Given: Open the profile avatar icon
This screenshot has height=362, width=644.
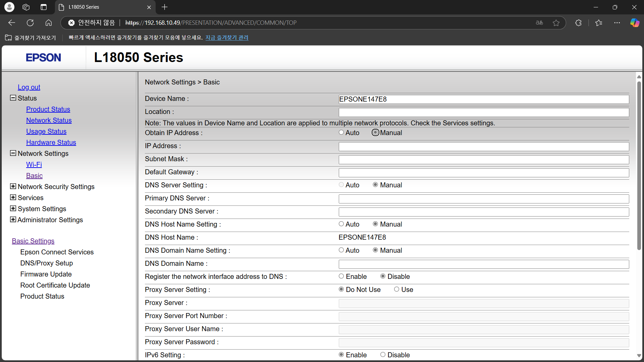Looking at the screenshot, I should pyautogui.click(x=9, y=7).
